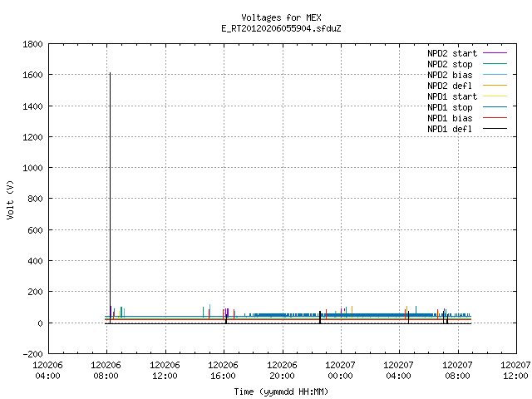Click the "120206 16:00" x-axis tick label
The height and width of the screenshot is (399, 532).
pos(223,371)
